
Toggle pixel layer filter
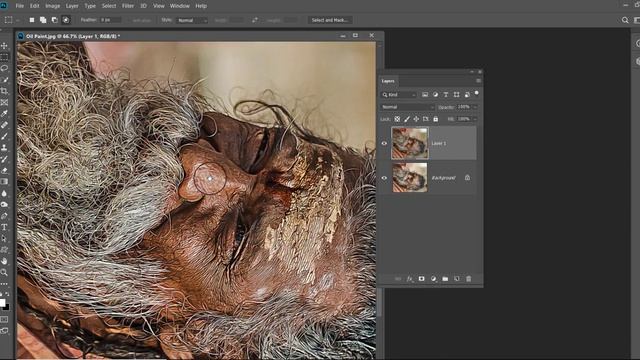pyautogui.click(x=425, y=95)
